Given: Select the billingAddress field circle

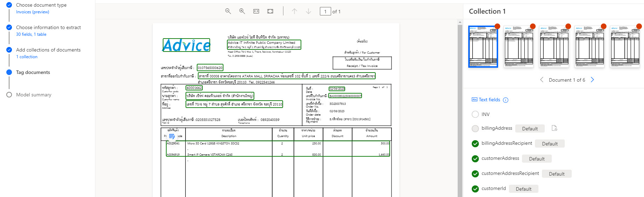Looking at the screenshot, I should (x=475, y=129).
